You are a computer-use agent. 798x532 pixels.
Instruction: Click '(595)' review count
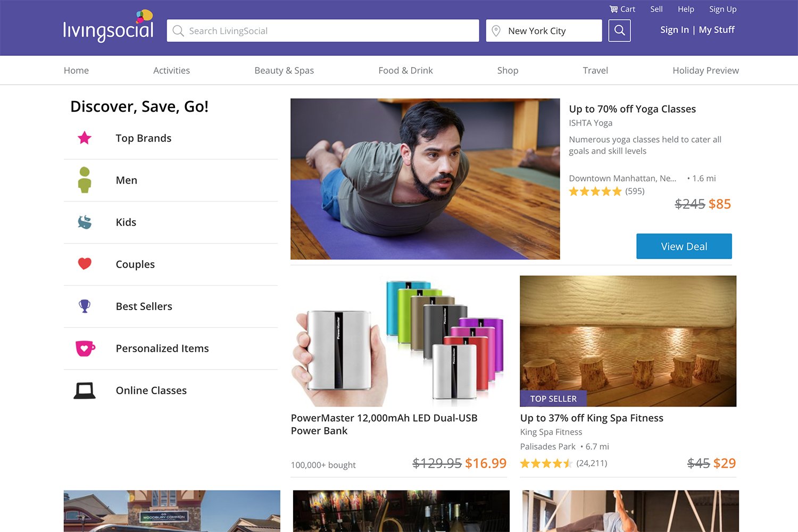(x=635, y=191)
